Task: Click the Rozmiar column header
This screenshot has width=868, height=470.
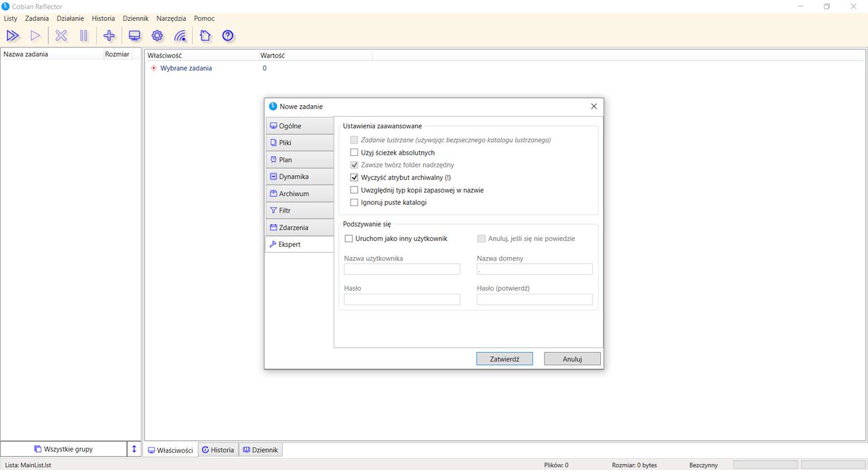Action: point(117,54)
